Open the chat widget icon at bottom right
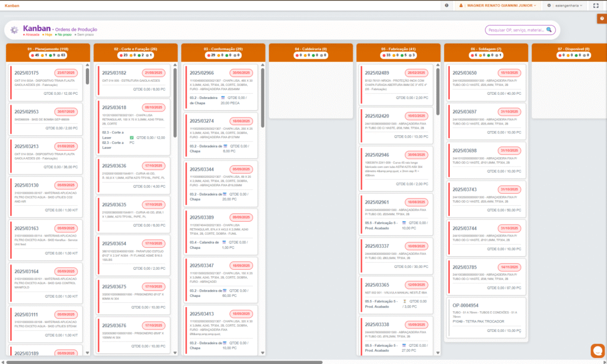This screenshot has width=607, height=364. (x=598, y=351)
